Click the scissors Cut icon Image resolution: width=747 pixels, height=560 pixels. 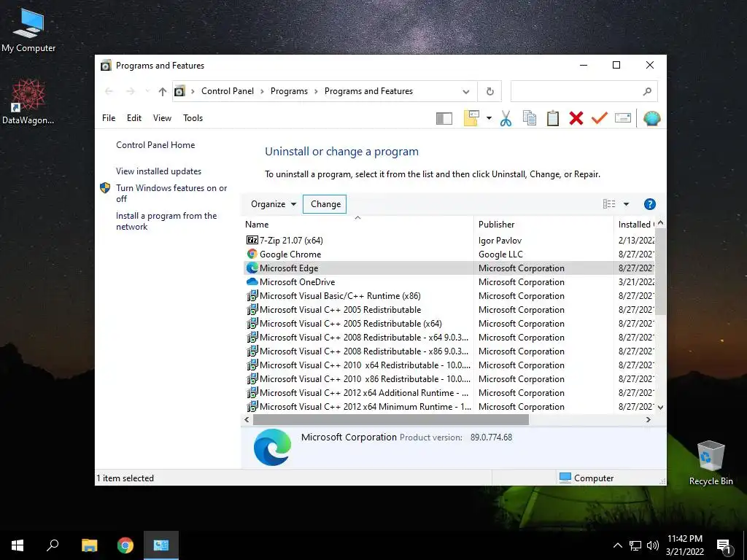click(x=506, y=118)
